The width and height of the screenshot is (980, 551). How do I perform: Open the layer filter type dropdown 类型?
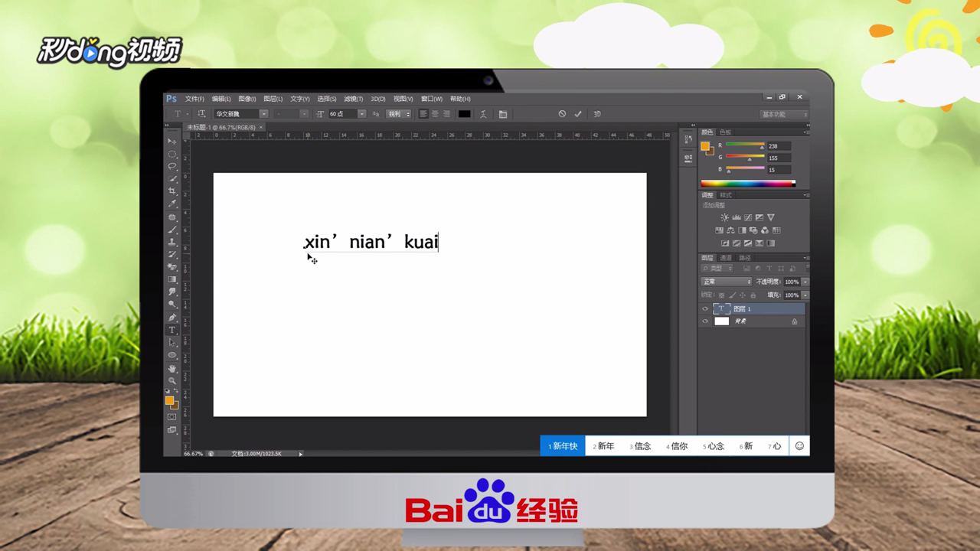(717, 269)
